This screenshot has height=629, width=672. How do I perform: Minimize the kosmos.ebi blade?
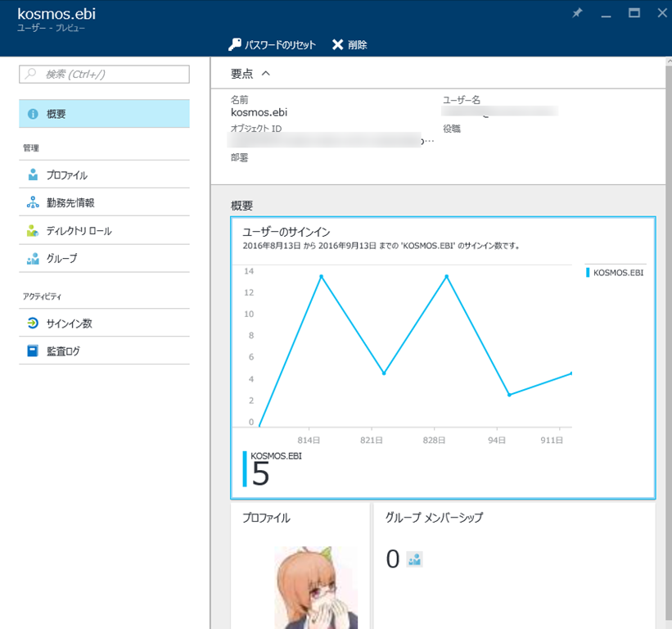tap(606, 16)
